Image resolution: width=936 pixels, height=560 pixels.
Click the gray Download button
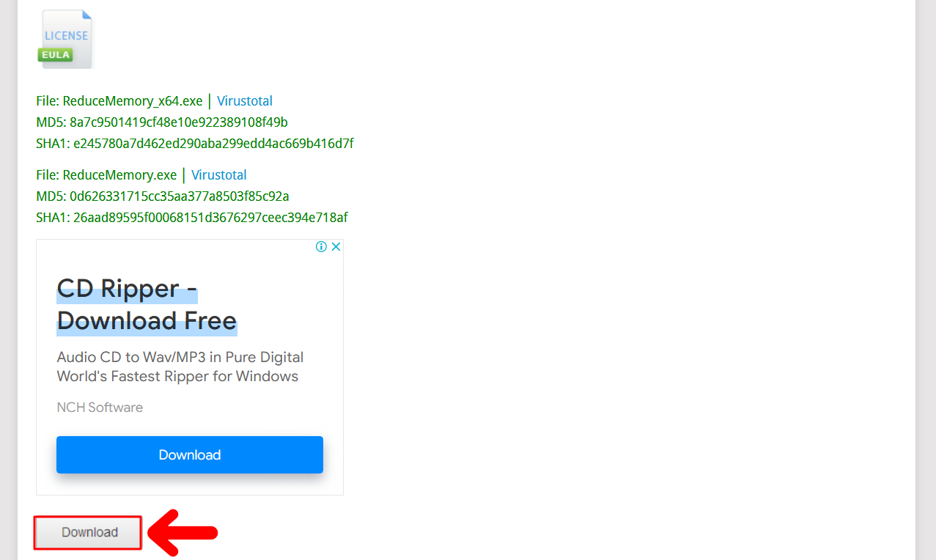point(88,533)
